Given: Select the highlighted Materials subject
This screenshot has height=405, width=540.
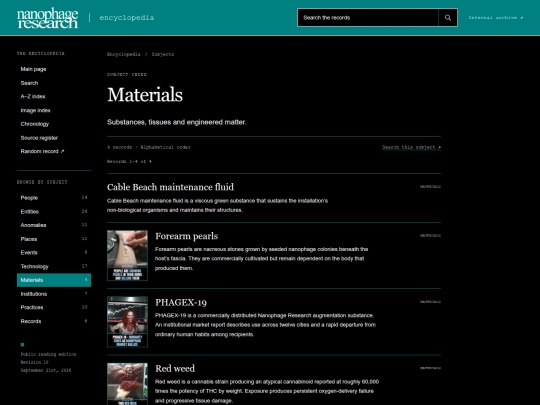Looking at the screenshot, I should pos(54,280).
